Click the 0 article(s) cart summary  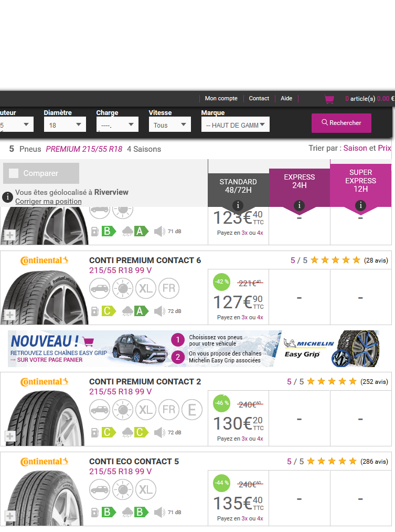370,99
